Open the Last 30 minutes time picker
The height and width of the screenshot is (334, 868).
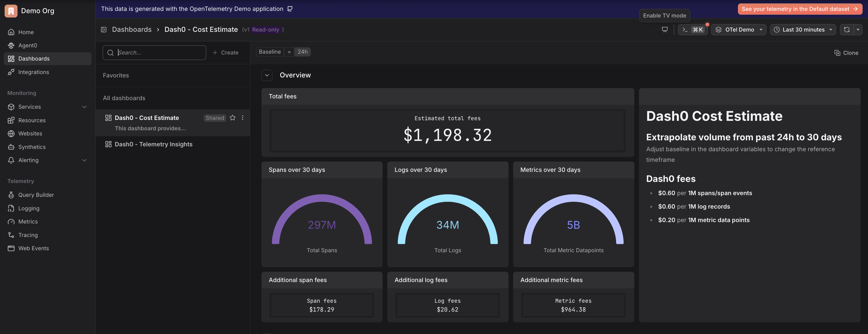803,30
